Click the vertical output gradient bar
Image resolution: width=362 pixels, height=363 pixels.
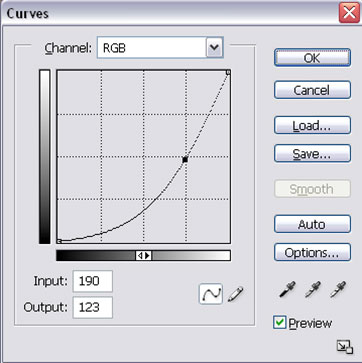(x=45, y=157)
